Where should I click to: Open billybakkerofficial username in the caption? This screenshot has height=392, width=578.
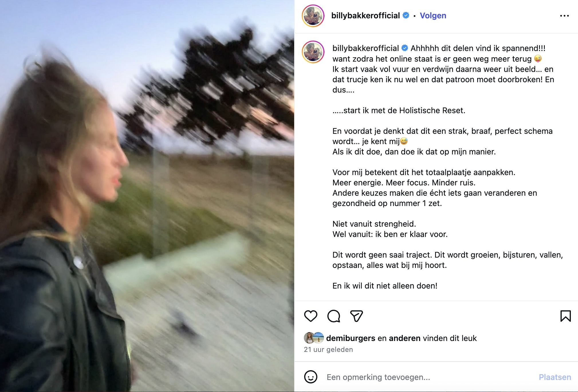coord(365,48)
